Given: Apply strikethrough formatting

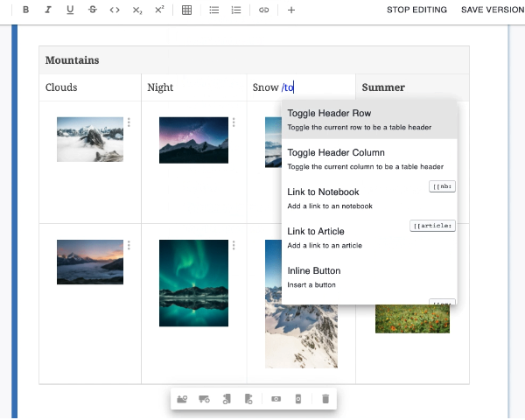Looking at the screenshot, I should [93, 10].
